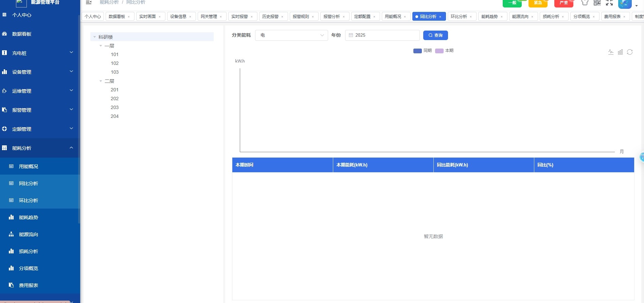This screenshot has width=644, height=303.
Task: Switch chart to bar view icon
Action: pos(620,52)
